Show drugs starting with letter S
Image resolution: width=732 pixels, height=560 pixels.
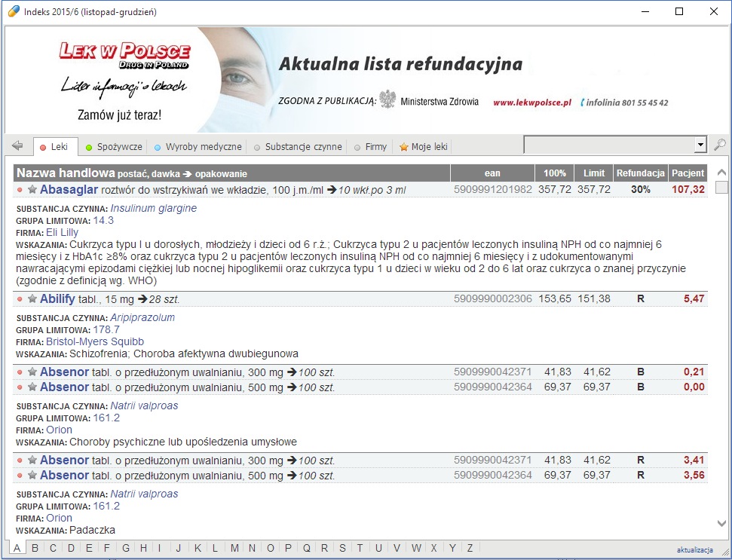point(343,548)
